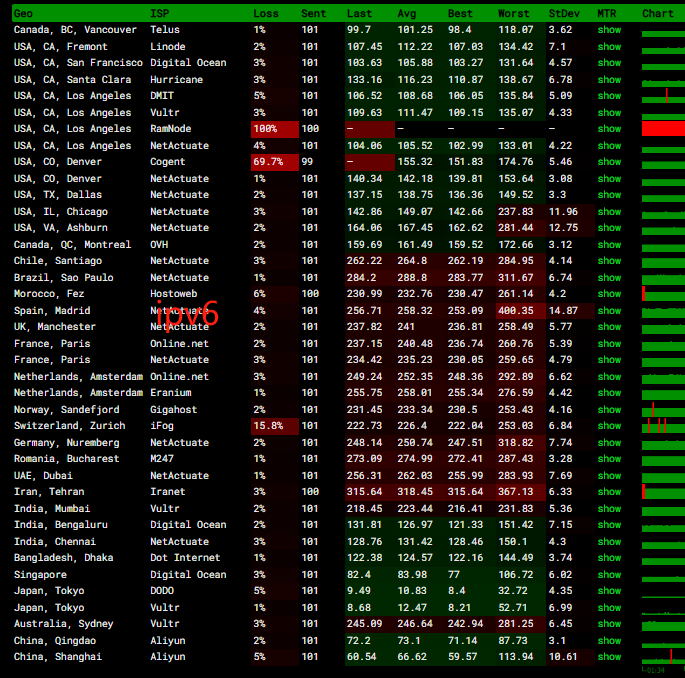Select StDev 14.87 in Madrid row
The height and width of the screenshot is (678, 685).
click(x=563, y=311)
